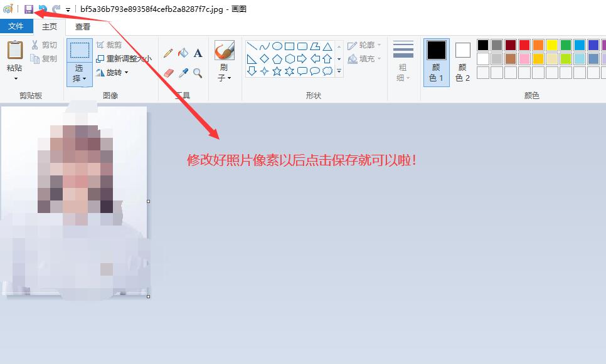Choose the red color swatch
This screenshot has height=364, width=606.
click(524, 45)
